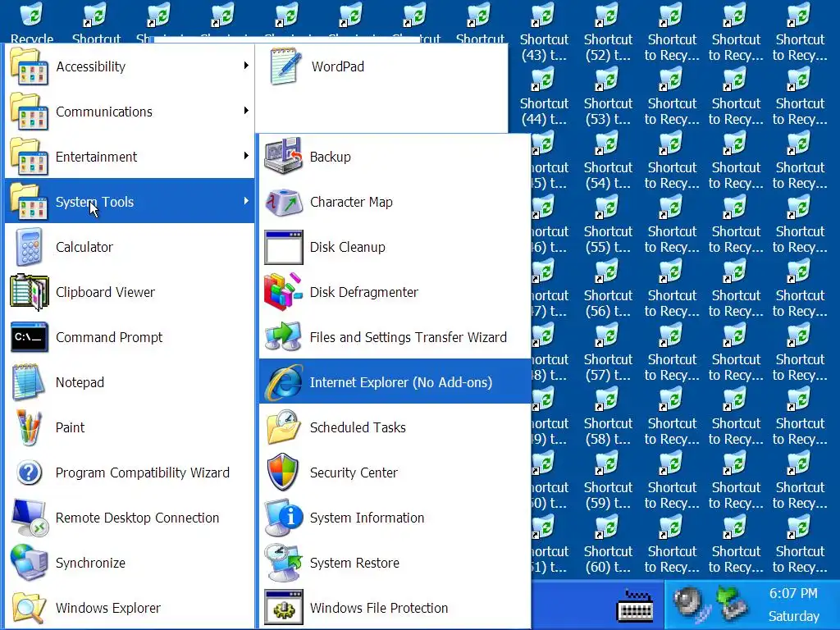Image resolution: width=840 pixels, height=630 pixels.
Task: Select the Communications menu label
Action: click(x=104, y=112)
